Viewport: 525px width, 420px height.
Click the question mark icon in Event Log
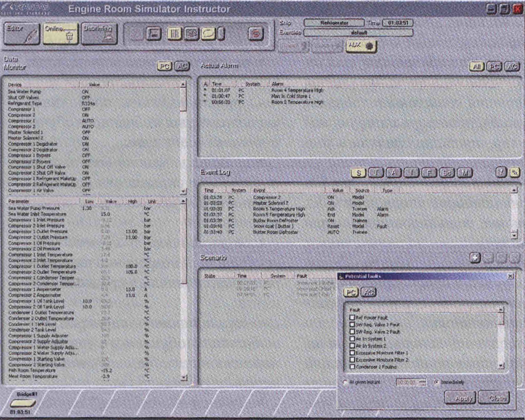click(501, 172)
